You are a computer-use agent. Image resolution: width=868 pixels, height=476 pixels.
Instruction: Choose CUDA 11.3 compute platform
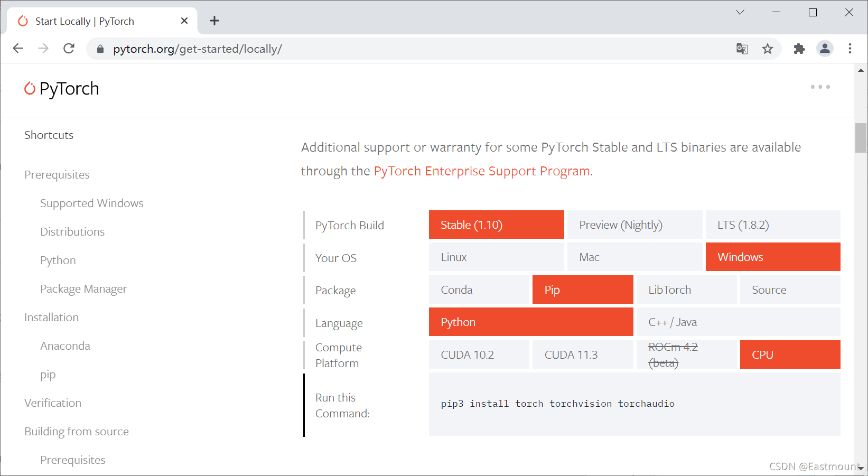point(583,354)
